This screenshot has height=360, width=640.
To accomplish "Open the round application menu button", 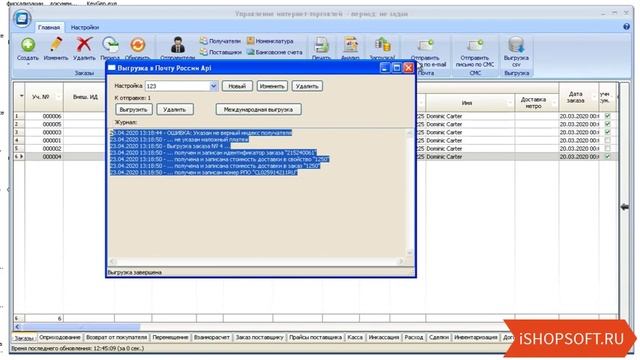I will coord(22,18).
